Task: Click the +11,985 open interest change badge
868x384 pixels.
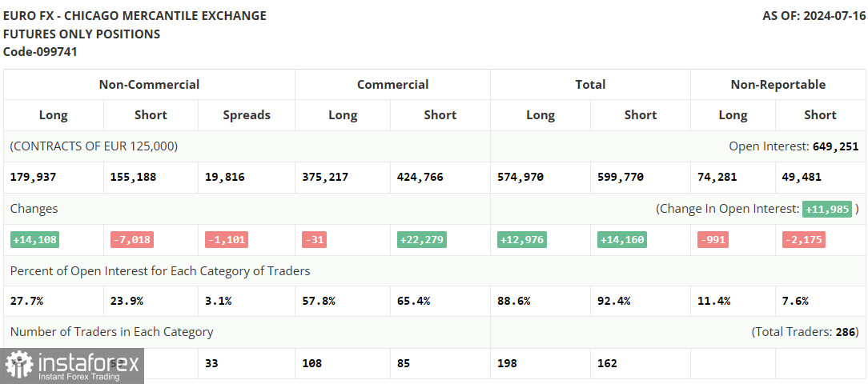Action: coord(826,209)
